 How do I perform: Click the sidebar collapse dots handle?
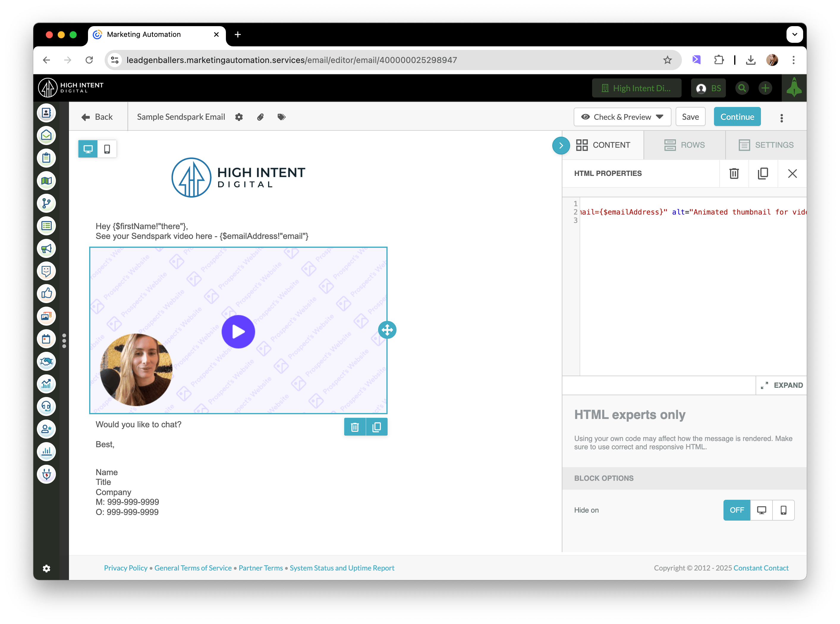tap(64, 341)
